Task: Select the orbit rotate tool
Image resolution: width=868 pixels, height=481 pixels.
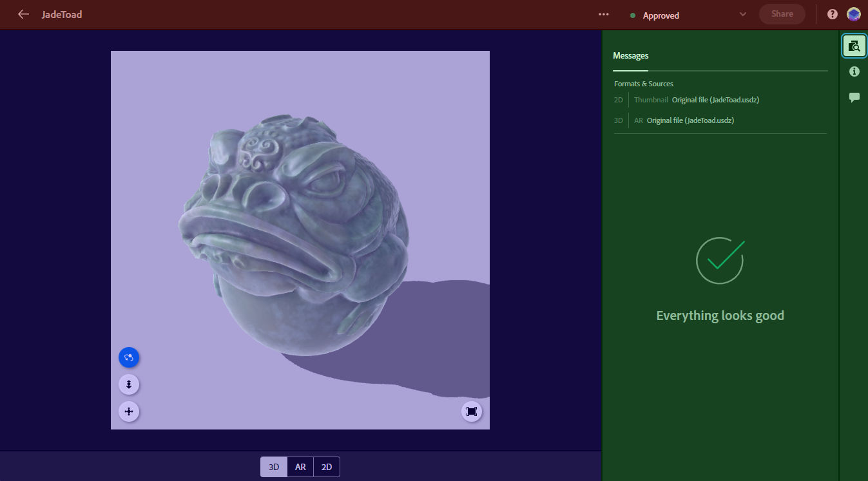Action: click(x=129, y=357)
